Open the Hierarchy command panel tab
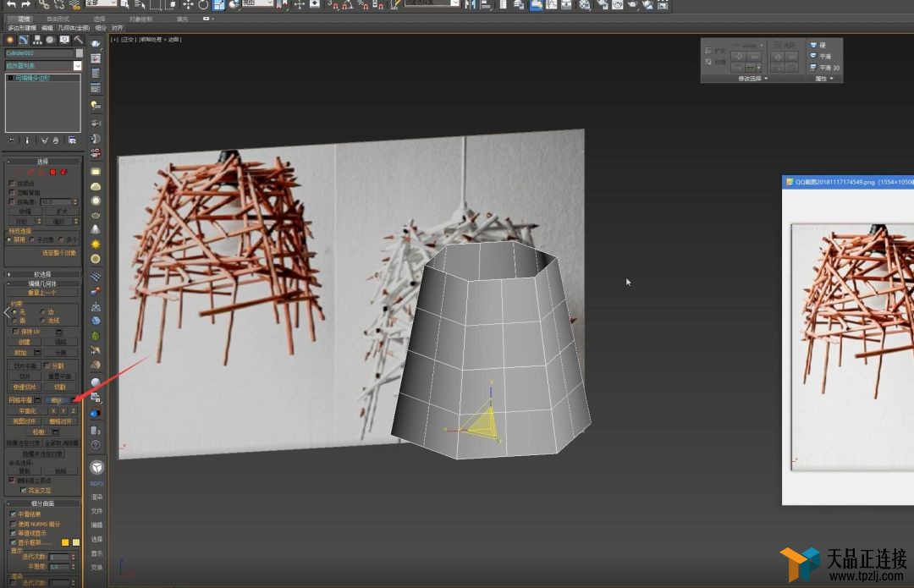 36,40
